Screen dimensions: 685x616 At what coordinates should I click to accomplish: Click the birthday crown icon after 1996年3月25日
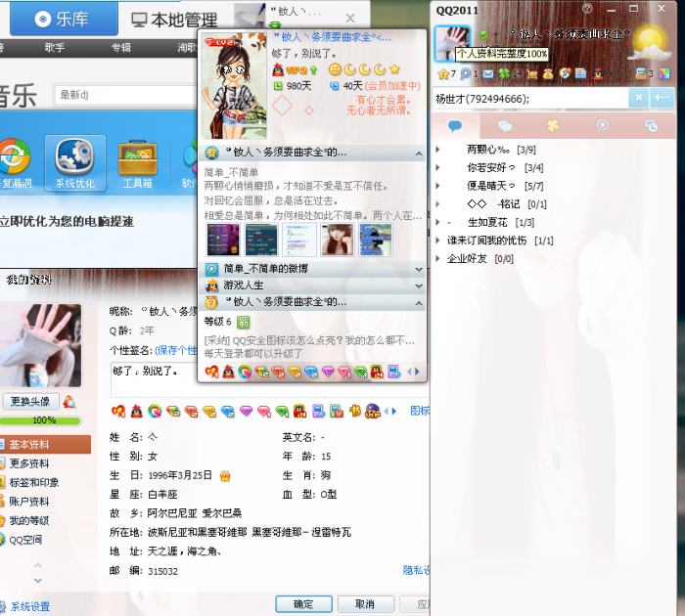(x=224, y=475)
